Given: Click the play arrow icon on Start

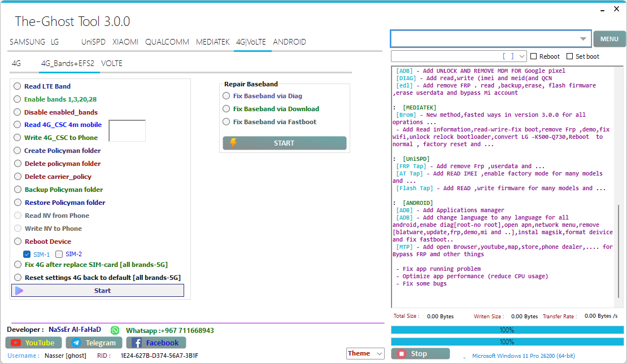Looking at the screenshot, I should tap(19, 291).
